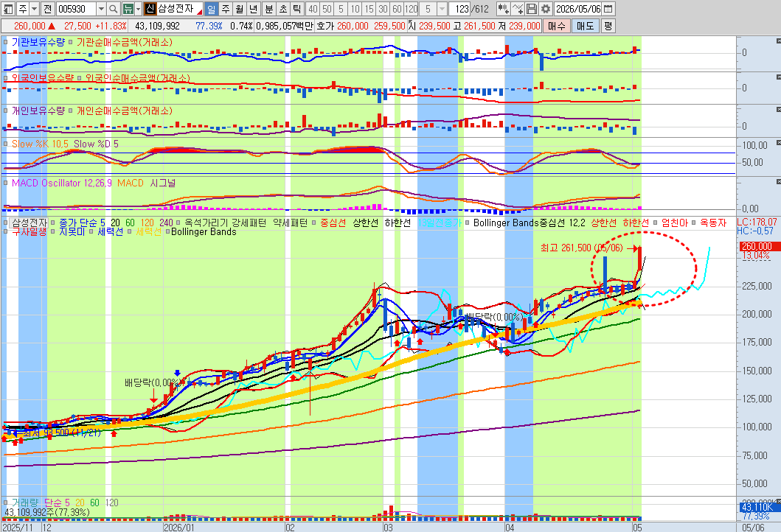This screenshot has height=532, width=781.
Task: Click the 삼성전자 chart legend button
Action: pyautogui.click(x=29, y=223)
